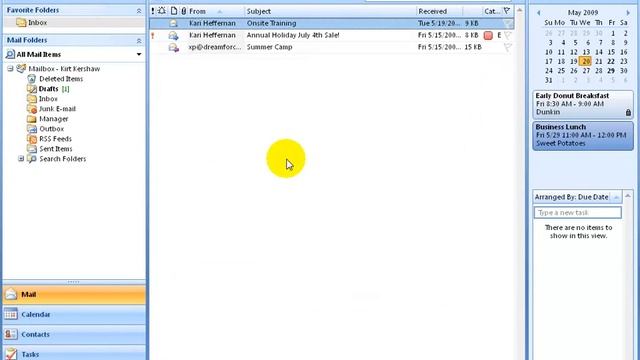Select the Sent Items folder icon
The height and width of the screenshot is (360, 640).
coord(32,149)
